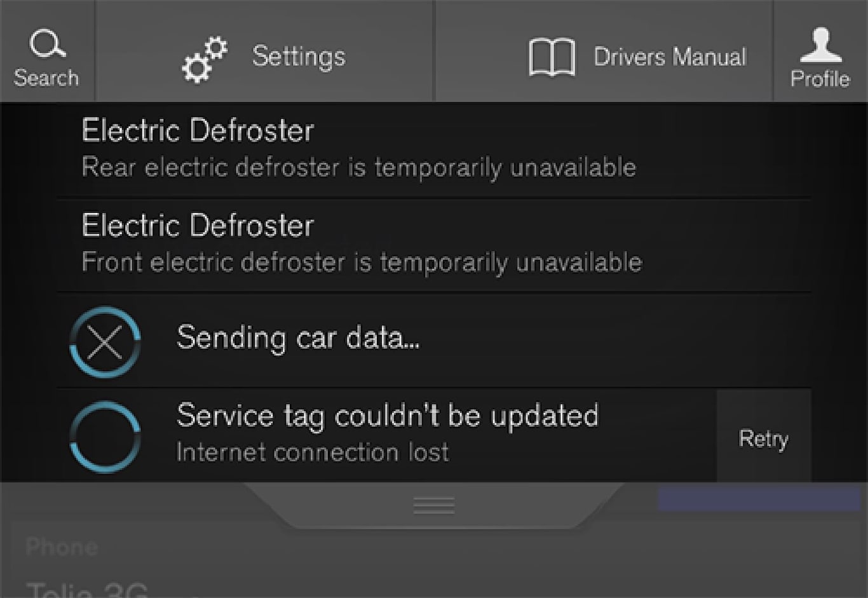Click the Settings text label
This screenshot has height=598, width=868.
[x=299, y=57]
